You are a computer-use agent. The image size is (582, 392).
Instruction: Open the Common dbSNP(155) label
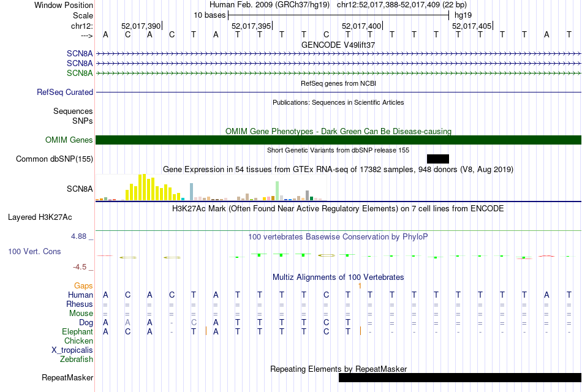(x=54, y=159)
